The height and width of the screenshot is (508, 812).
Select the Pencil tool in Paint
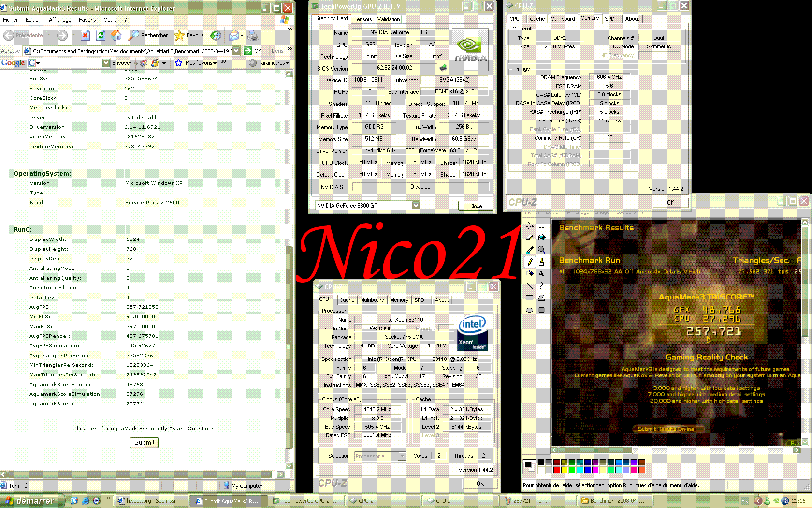(530, 262)
